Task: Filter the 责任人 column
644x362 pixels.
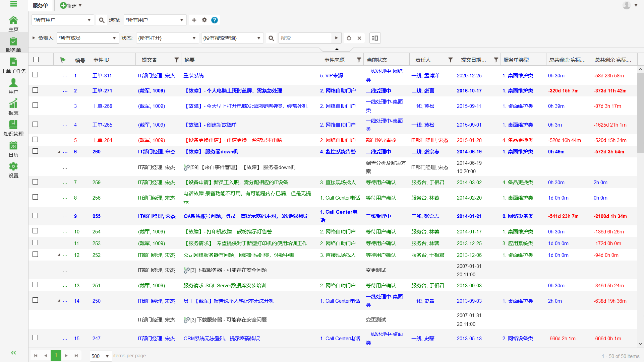Action: pos(451,60)
